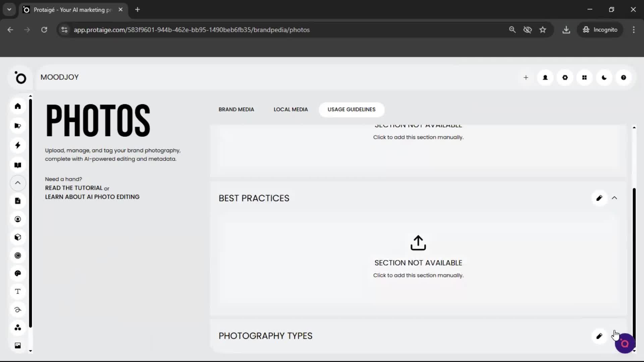Open the settings gear in the header

click(565, 77)
